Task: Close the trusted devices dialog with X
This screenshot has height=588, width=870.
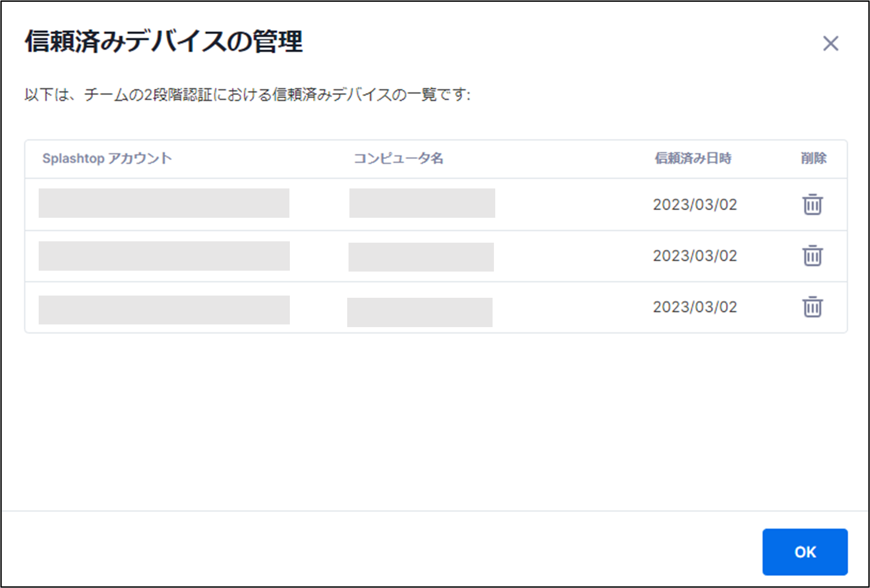Action: click(830, 44)
